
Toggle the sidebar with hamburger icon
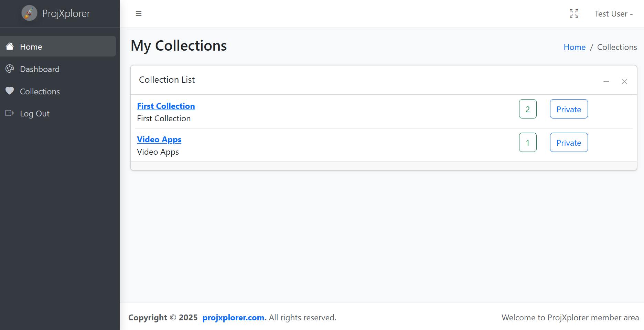(139, 13)
